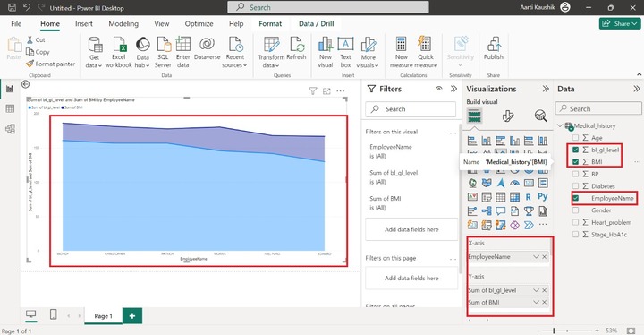Select the Python visual icon
The image size is (644, 335).
[x=543, y=197]
